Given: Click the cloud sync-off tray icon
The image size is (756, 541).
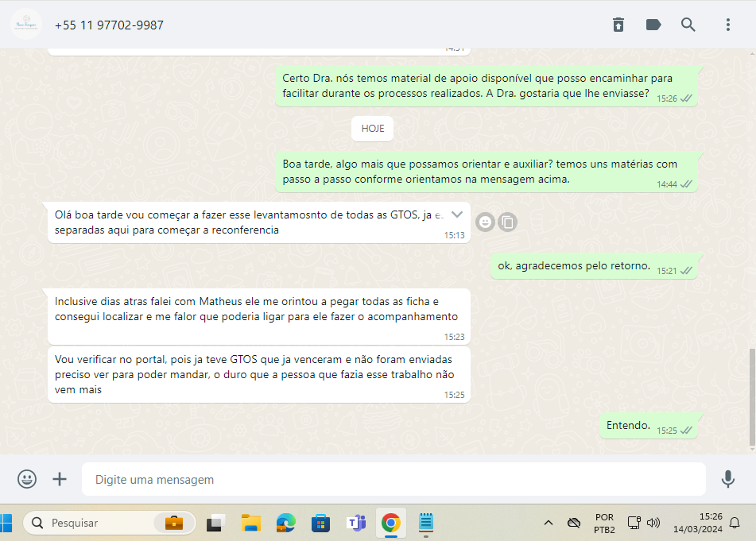Looking at the screenshot, I should (574, 524).
